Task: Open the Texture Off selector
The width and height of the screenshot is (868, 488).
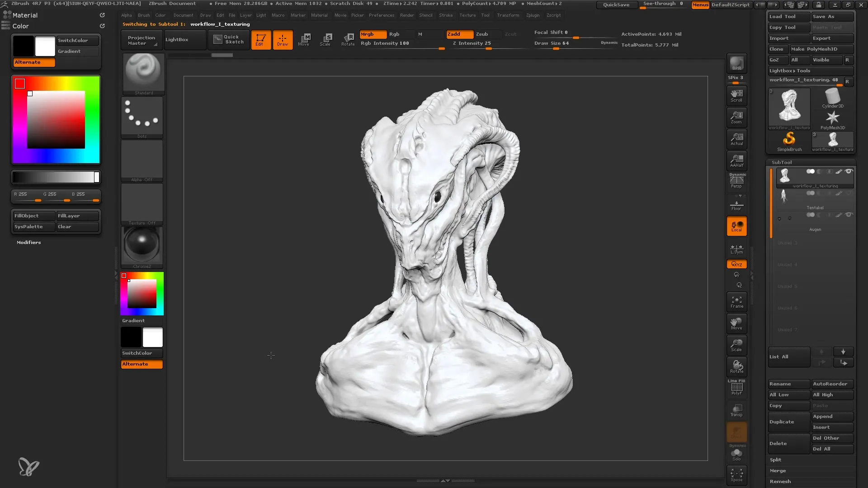Action: pos(142,204)
